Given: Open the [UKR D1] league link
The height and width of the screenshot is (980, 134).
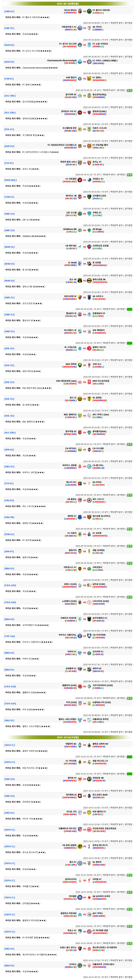Looking at the screenshot, I should click(10, 11).
